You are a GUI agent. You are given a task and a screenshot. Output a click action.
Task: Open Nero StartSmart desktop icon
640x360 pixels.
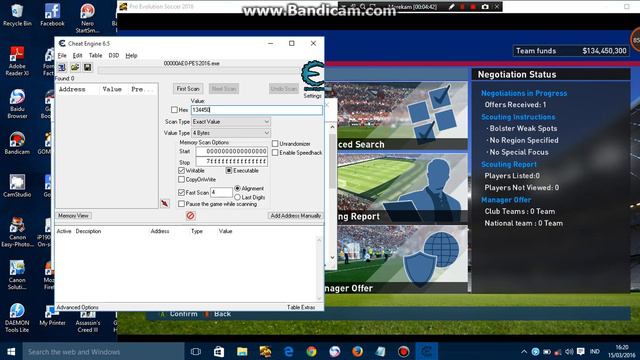point(87,18)
